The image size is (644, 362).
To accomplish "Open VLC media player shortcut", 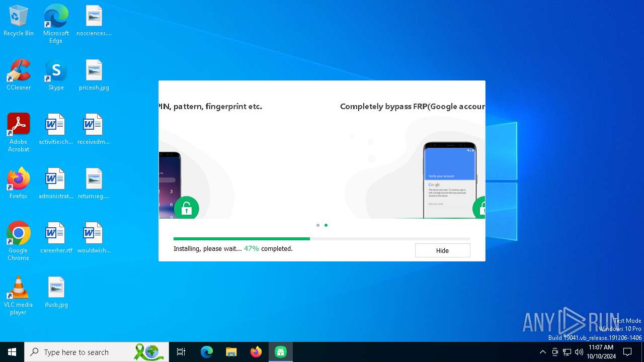I will [x=19, y=296].
